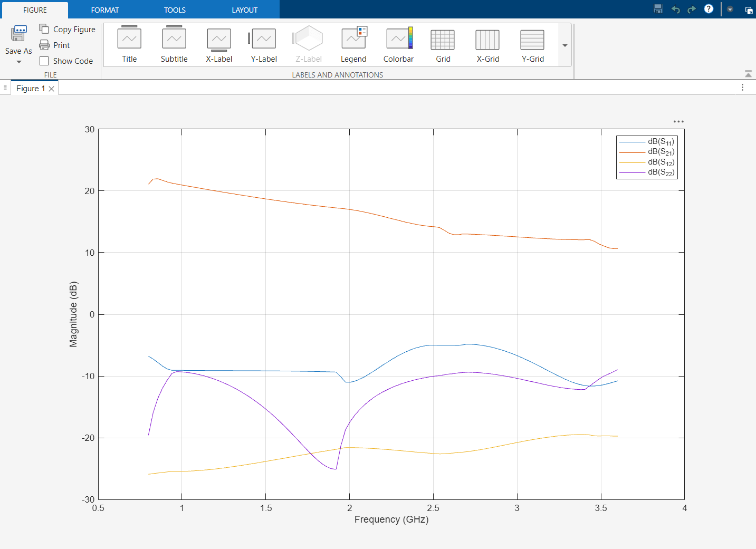Add a Colorbar to the figure
Screen dimensions: 756x549
tap(398, 44)
